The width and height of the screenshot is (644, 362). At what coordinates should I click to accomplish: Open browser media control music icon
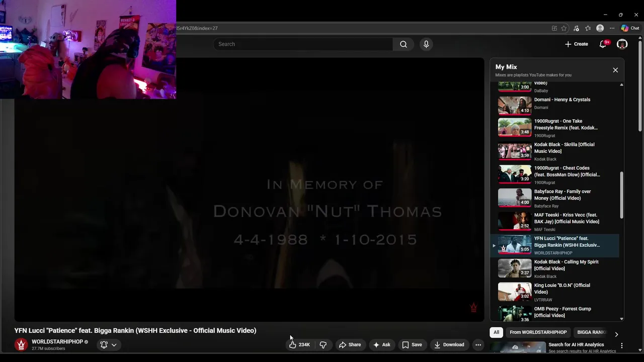click(576, 28)
